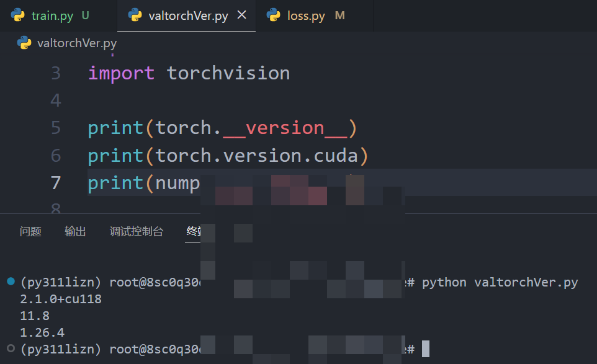Open the 问题 panel tab
The height and width of the screenshot is (364, 597).
[30, 231]
